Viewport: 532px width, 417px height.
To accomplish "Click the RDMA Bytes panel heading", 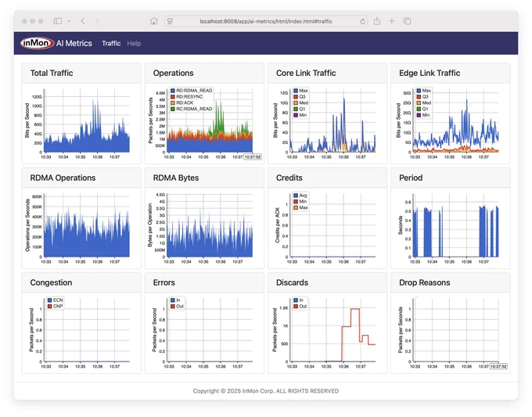I will [176, 178].
